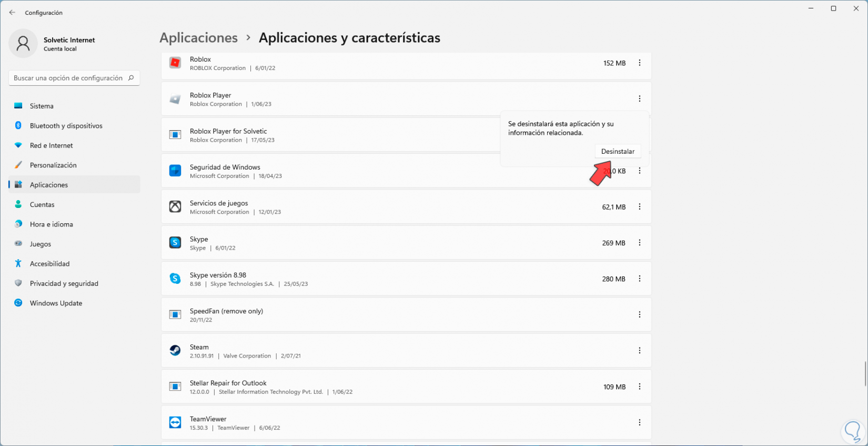The height and width of the screenshot is (446, 868).
Task: Click the Seguridad de Windows shield icon
Action: tap(175, 171)
